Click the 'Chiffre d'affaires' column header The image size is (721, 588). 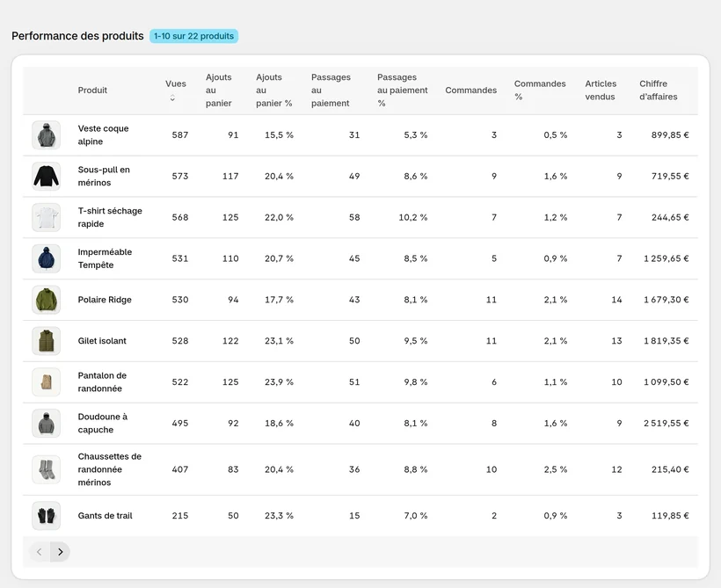658,91
